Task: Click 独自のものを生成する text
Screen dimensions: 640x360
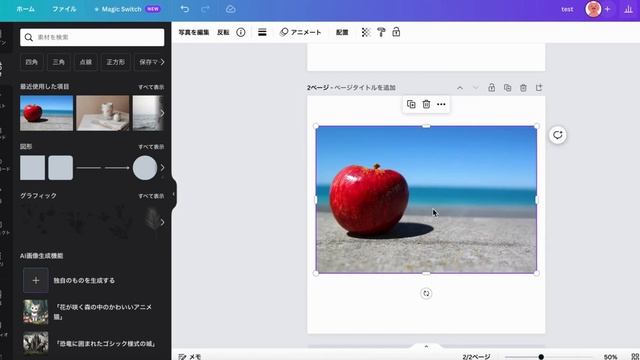Action: pyautogui.click(x=84, y=280)
